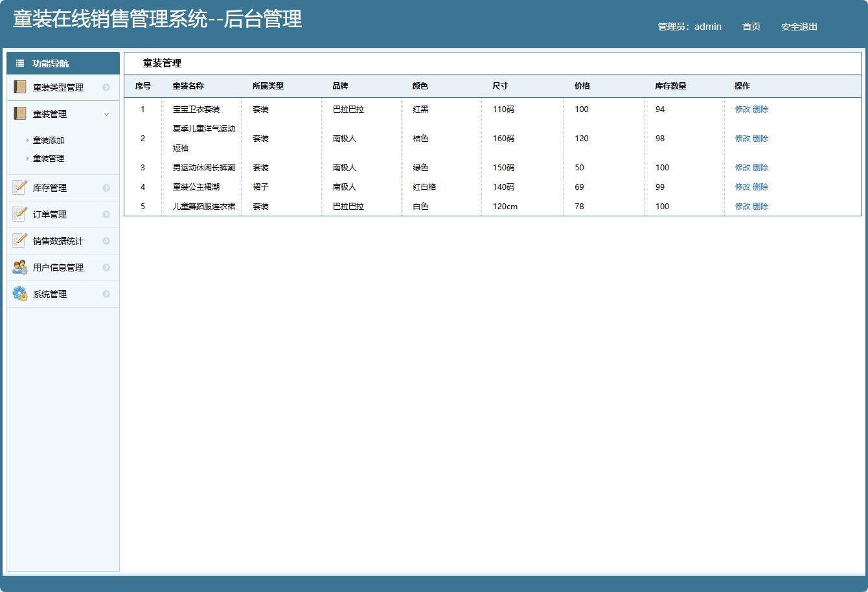Open the 订单管理 section via its chevron
This screenshot has width=868, height=592.
[106, 214]
